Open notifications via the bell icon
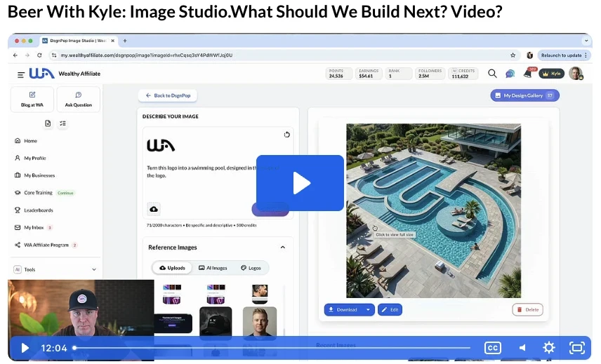The width and height of the screenshot is (601, 364). pos(528,74)
